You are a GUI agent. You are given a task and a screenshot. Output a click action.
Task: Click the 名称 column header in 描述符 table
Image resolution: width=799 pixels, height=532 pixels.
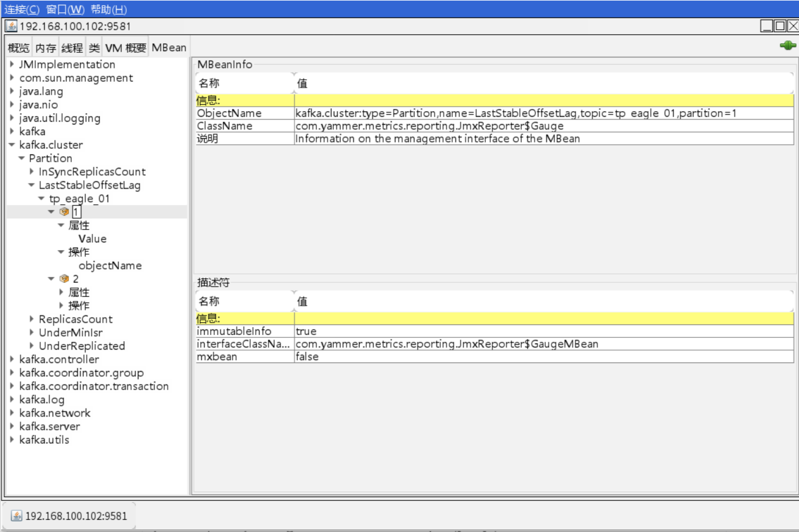tap(245, 301)
